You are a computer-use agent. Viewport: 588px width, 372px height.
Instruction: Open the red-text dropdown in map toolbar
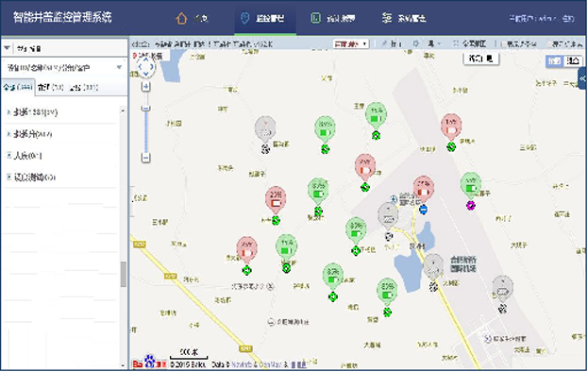pos(351,43)
